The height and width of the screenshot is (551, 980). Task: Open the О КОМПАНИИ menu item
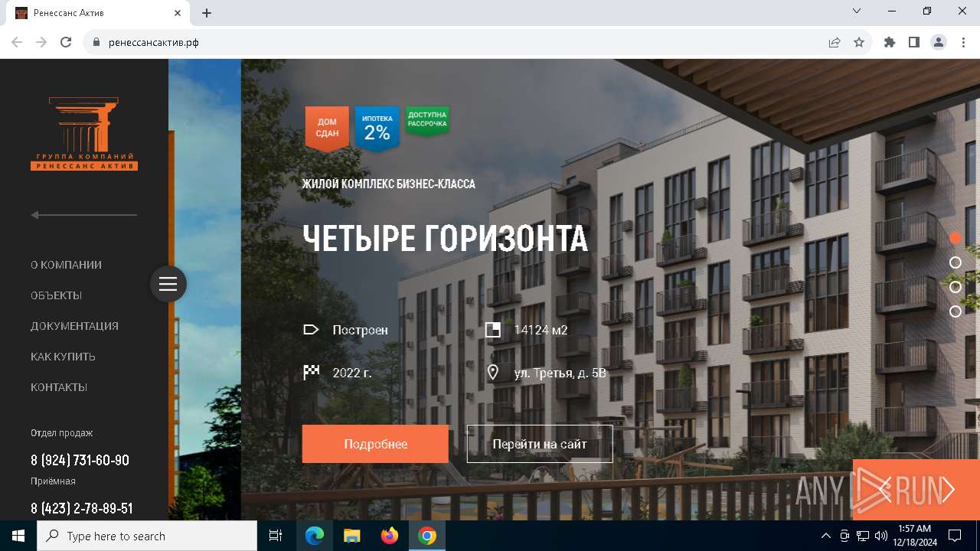tap(66, 265)
